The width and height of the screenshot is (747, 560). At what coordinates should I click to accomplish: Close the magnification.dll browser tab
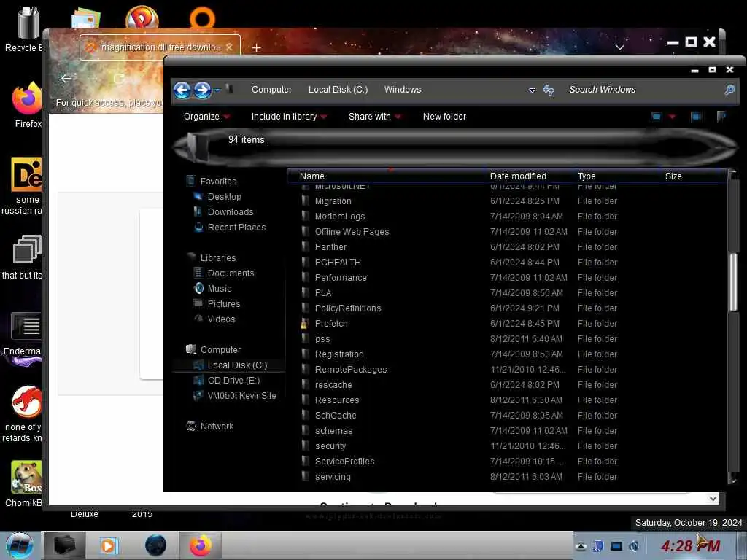coord(229,47)
